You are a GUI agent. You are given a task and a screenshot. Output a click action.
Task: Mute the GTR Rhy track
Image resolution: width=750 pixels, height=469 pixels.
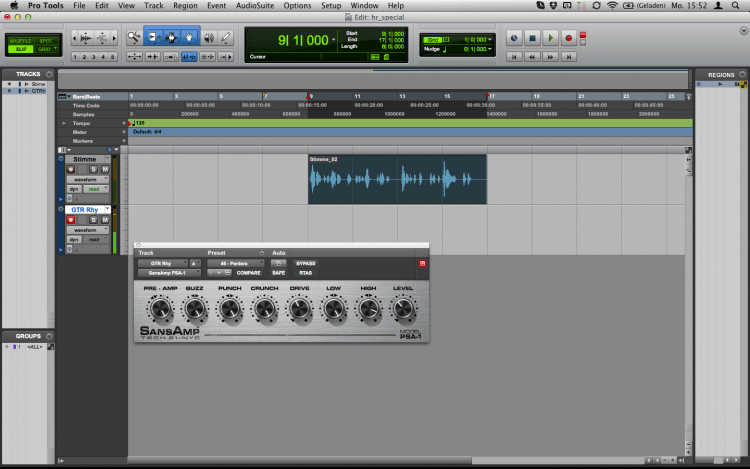[105, 220]
